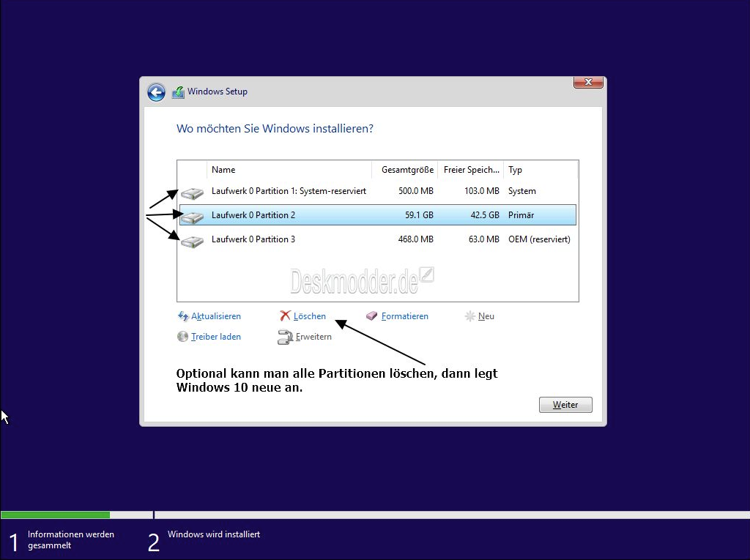This screenshot has width=750, height=560.
Task: Click the 42.5 GB free space cell
Action: tap(485, 215)
